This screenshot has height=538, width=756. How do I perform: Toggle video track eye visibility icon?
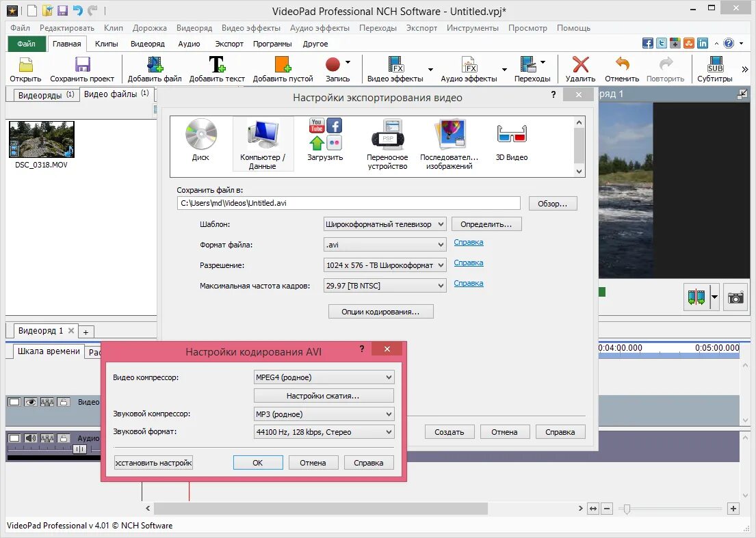tap(30, 402)
